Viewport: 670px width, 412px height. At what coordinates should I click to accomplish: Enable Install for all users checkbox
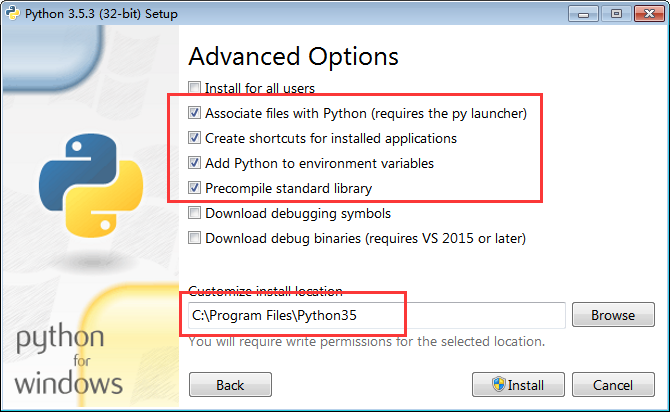click(x=194, y=88)
